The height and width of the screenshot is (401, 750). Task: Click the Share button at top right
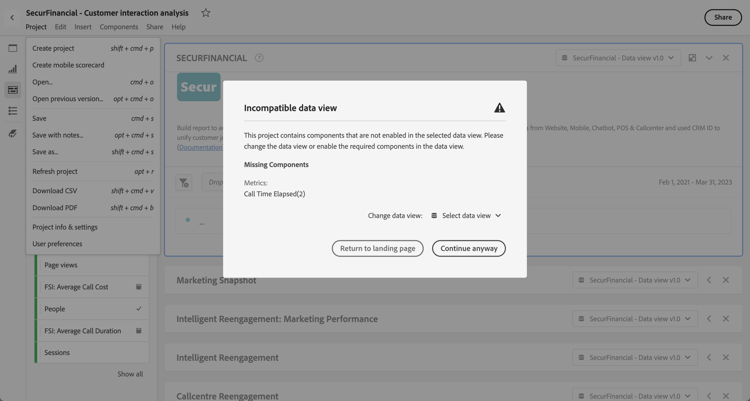[723, 17]
